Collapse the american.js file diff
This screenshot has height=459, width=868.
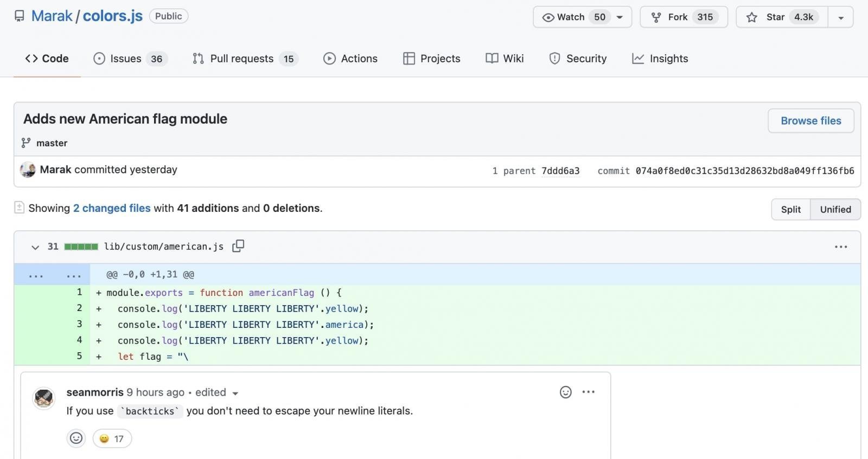tap(35, 247)
